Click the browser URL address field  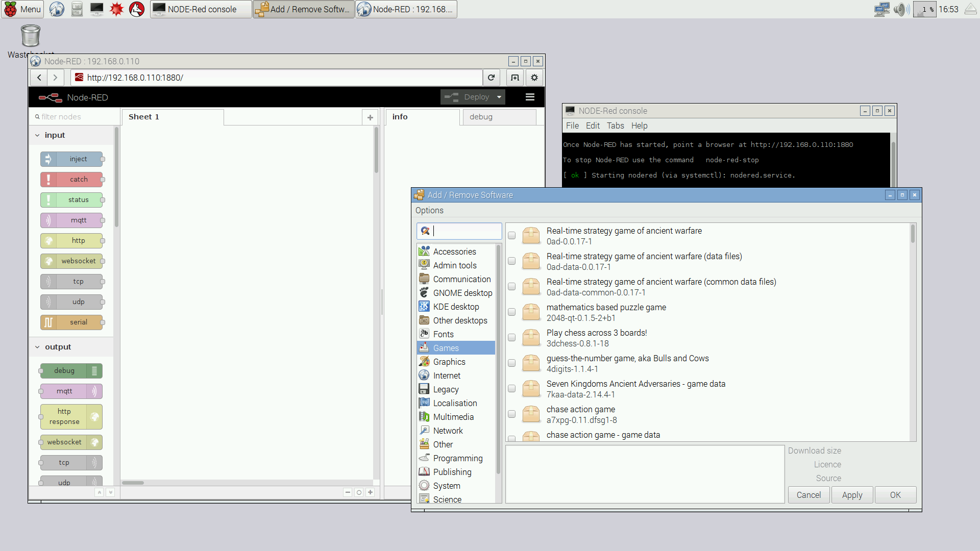277,78
